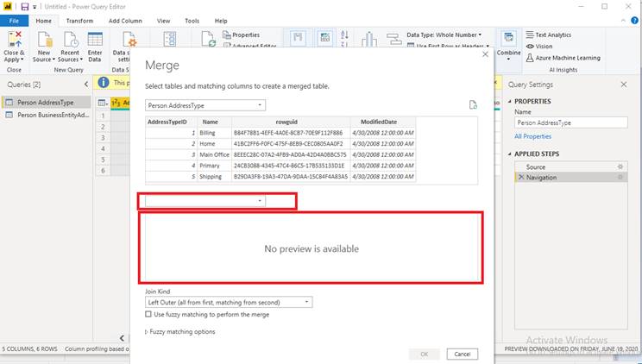Select the Name column header in preview
Viewport: 642px width, 364px height.
pyautogui.click(x=215, y=122)
